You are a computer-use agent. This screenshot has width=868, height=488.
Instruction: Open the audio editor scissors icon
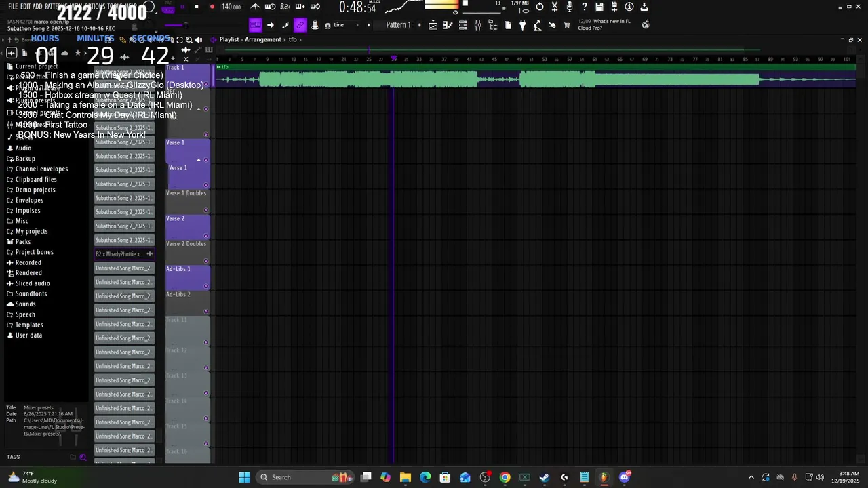(x=555, y=7)
